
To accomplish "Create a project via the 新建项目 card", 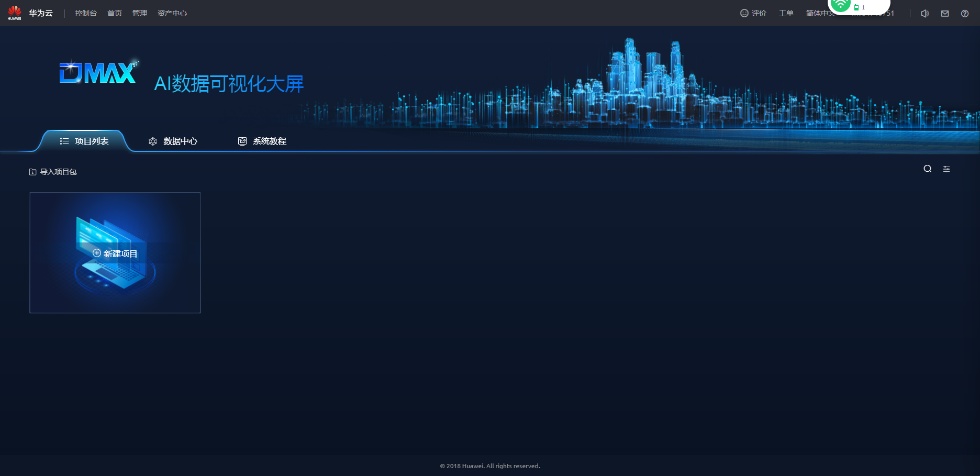I will pos(115,253).
